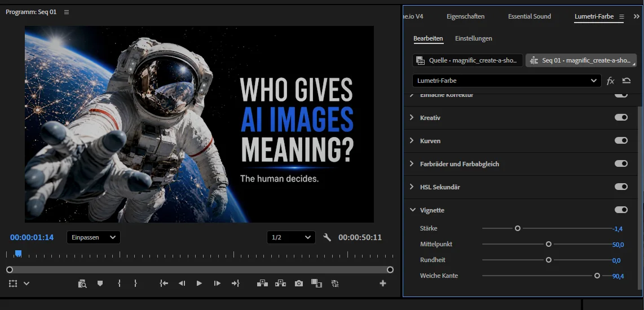Viewport: 644px width, 310px height.
Task: Mark In point with the left brace icon
Action: point(119,284)
